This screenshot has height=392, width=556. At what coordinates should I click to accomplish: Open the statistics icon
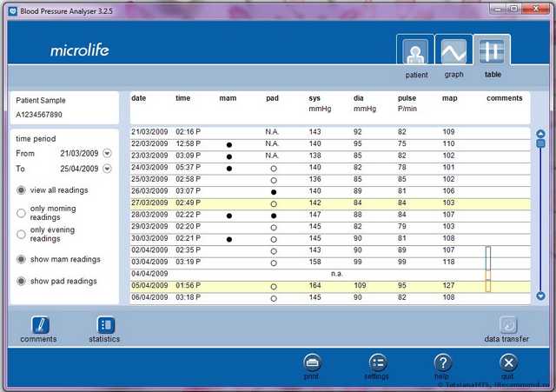106,324
